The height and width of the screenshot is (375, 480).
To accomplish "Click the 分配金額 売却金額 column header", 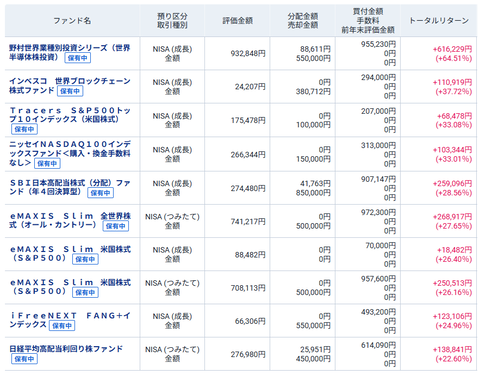I will 303,21.
